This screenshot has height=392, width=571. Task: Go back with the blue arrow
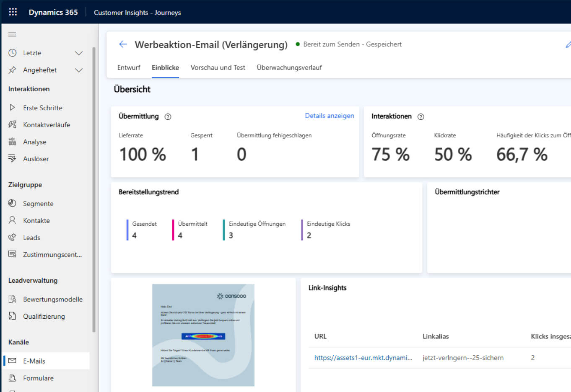pyautogui.click(x=123, y=44)
